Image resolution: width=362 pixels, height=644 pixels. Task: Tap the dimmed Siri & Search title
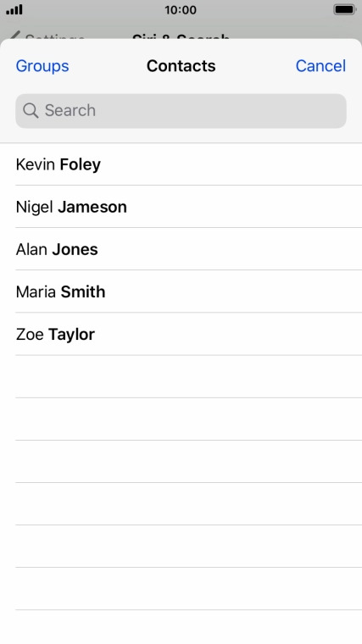(x=181, y=37)
